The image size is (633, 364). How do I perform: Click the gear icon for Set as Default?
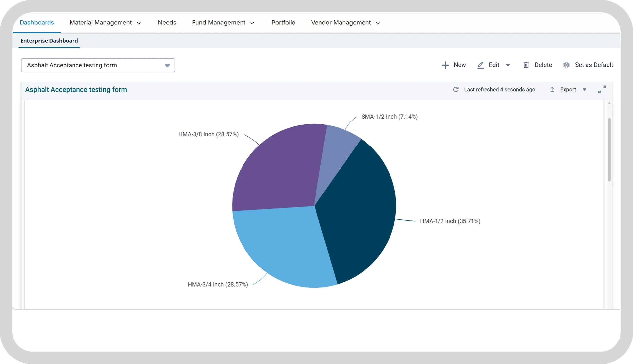(x=566, y=65)
